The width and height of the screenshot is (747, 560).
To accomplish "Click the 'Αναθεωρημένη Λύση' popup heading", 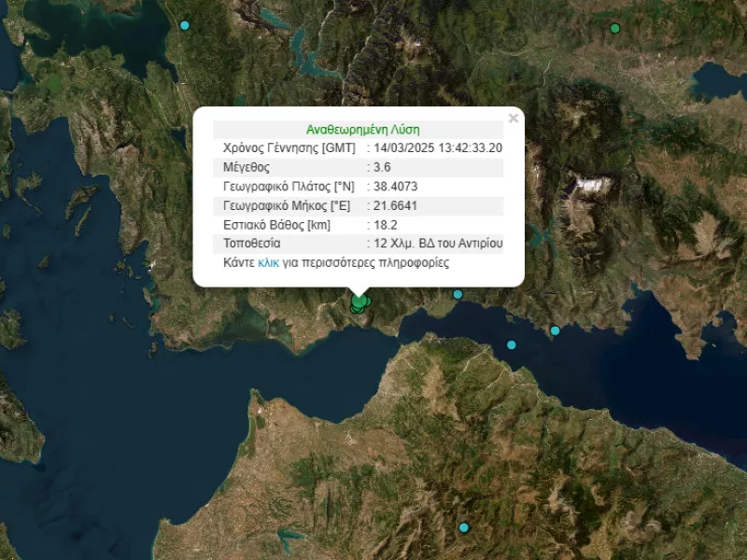I will coord(363,130).
